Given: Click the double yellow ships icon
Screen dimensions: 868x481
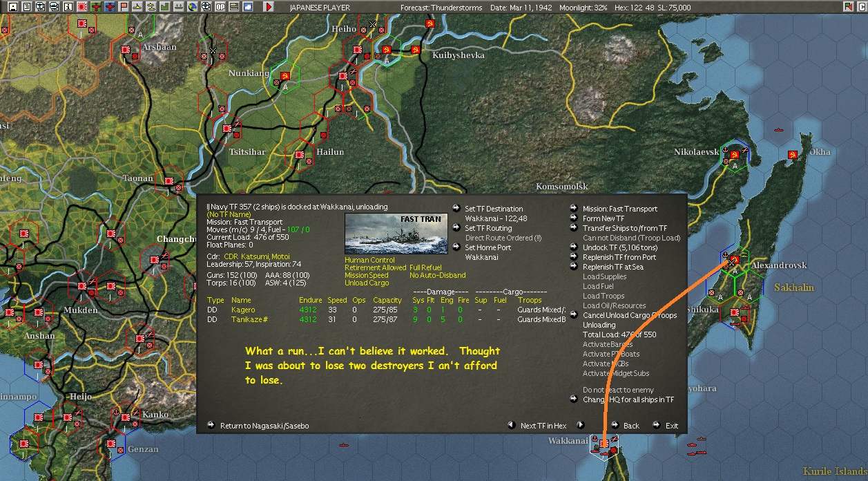Looking at the screenshot, I should [x=151, y=7].
